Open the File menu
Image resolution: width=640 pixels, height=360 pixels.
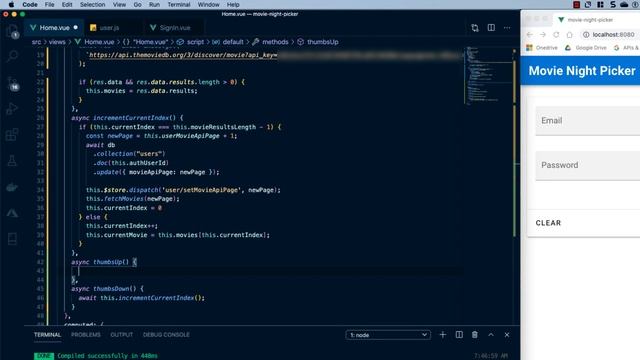pos(49,4)
